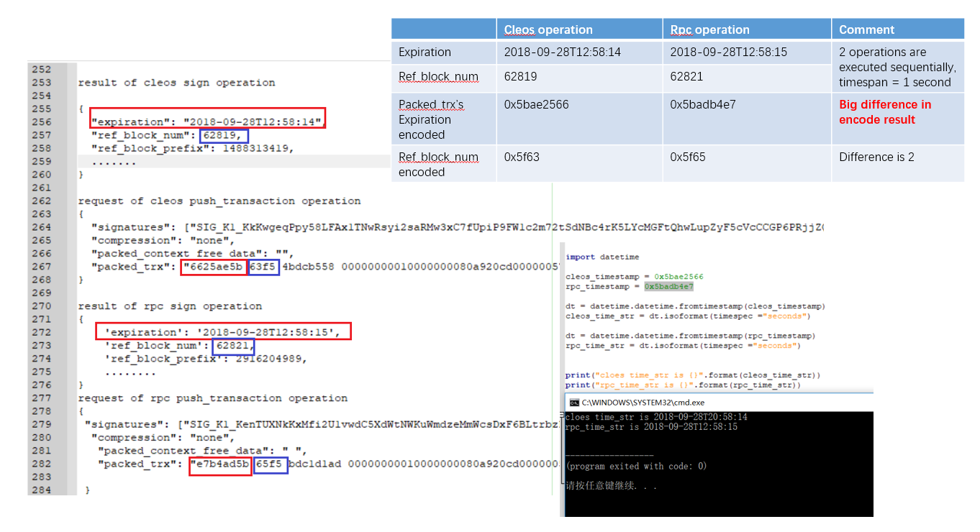Click the red text Big difference in encode result

pyautogui.click(x=884, y=112)
